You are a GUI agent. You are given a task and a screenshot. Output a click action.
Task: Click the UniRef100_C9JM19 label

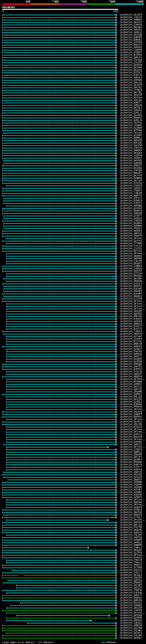click(x=131, y=339)
